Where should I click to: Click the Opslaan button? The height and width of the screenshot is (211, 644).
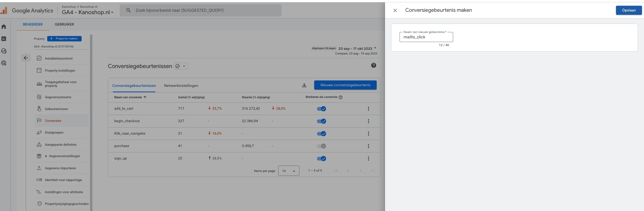[629, 10]
